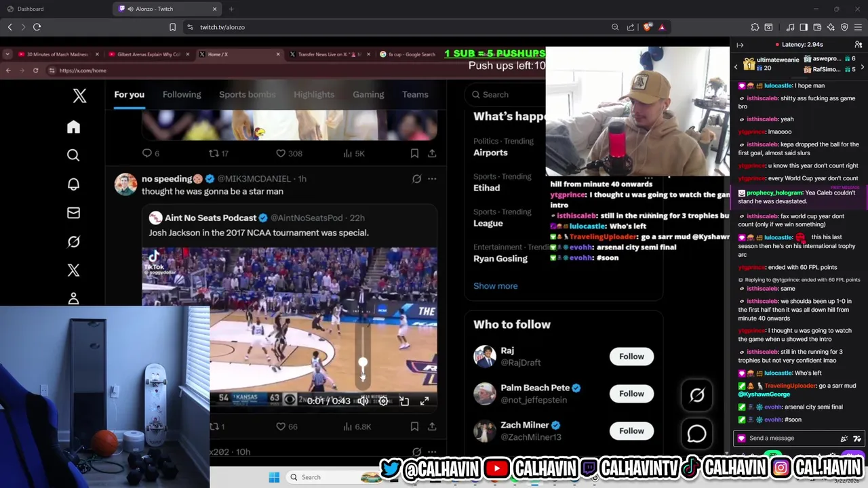
Task: Open Windows Start button on taskbar
Action: coord(274,477)
